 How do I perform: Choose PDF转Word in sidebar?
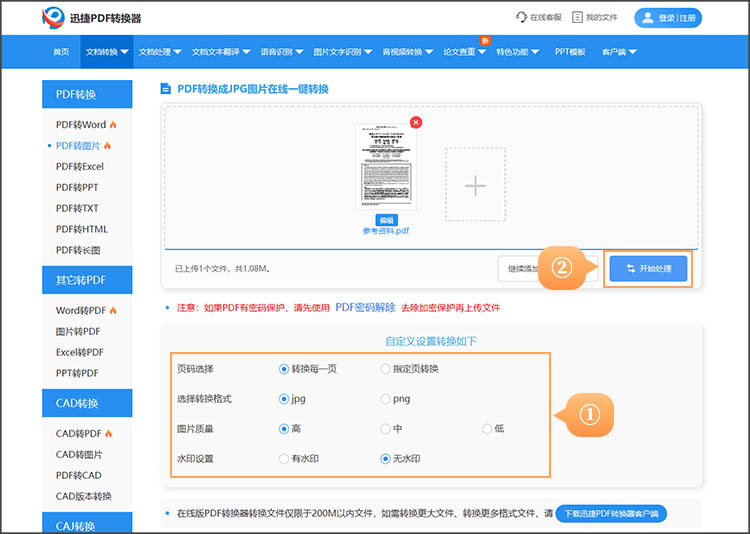click(81, 124)
